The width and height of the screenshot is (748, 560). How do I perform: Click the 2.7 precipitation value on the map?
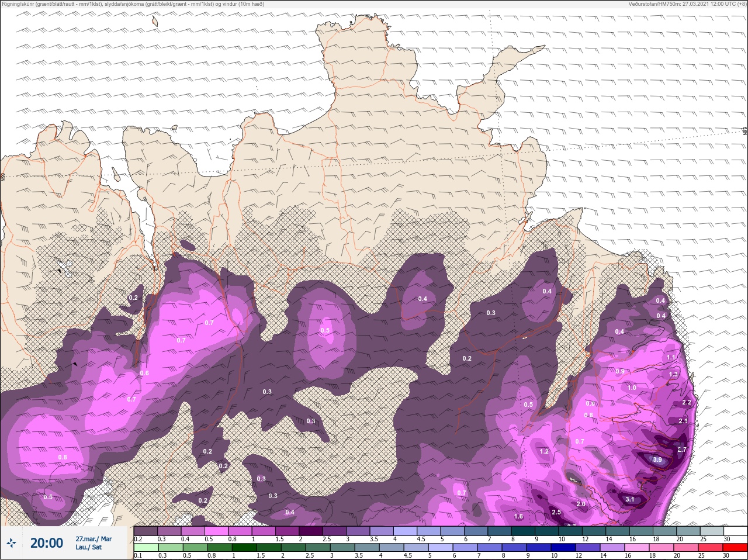coord(682,450)
